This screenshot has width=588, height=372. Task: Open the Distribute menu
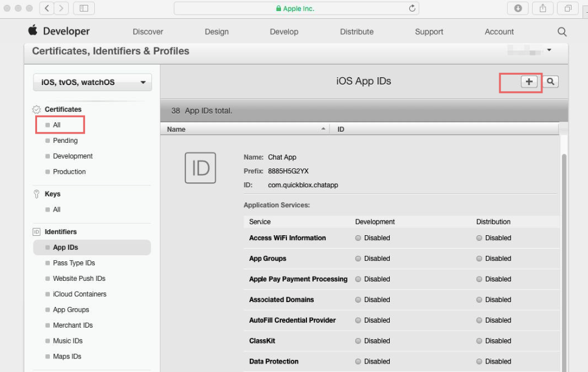(356, 32)
